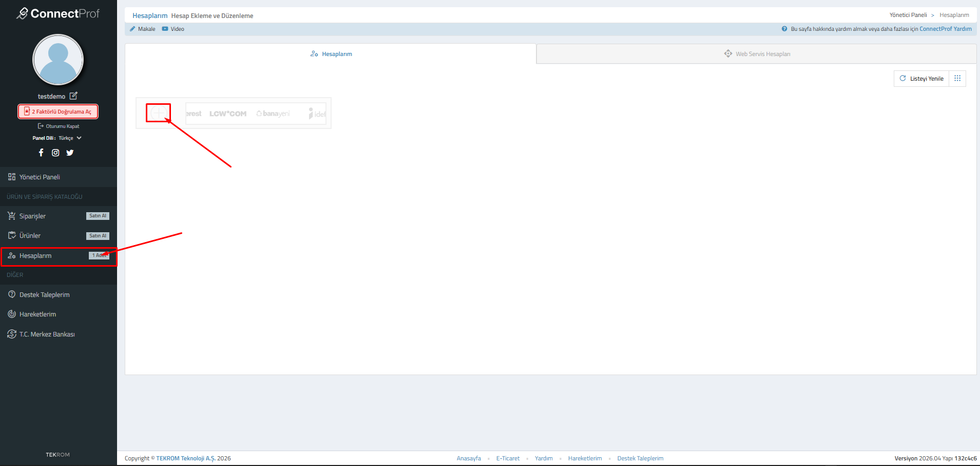Click Anasayfa footer link

(x=469, y=458)
